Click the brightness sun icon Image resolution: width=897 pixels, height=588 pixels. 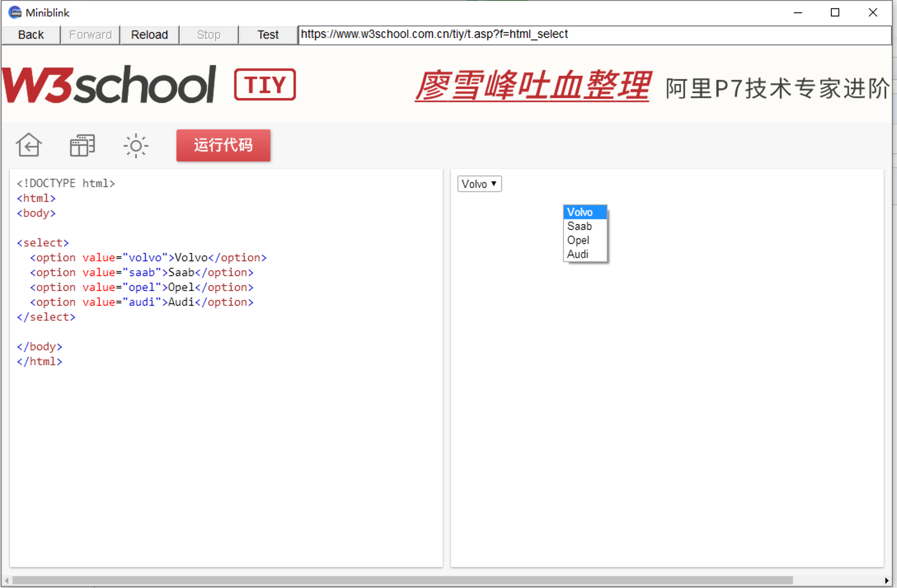(x=135, y=145)
